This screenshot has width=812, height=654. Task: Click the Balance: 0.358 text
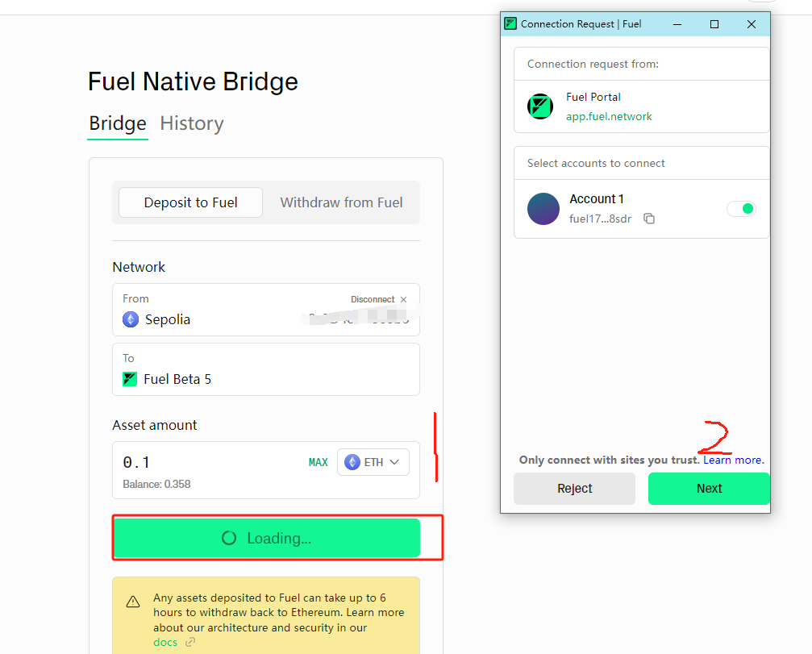click(156, 484)
